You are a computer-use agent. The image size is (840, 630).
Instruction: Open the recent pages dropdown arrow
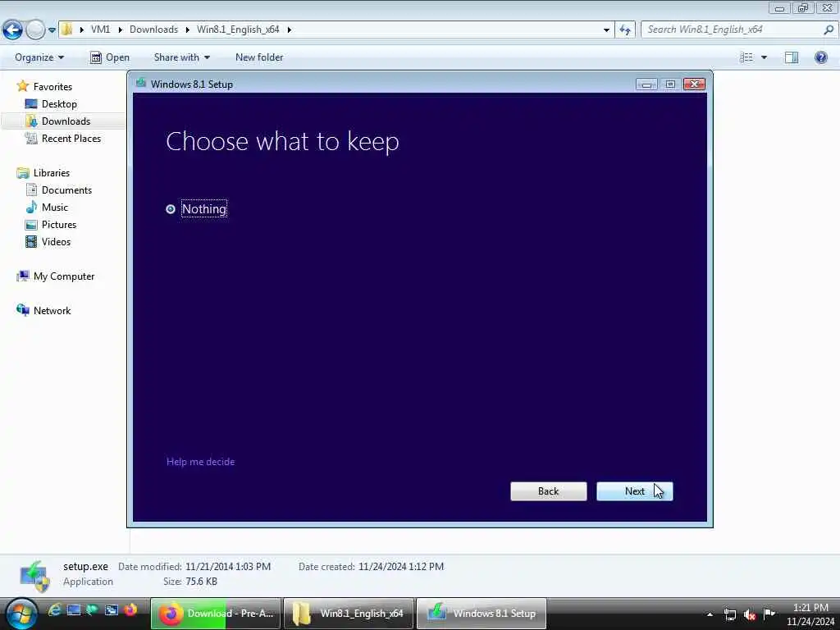[x=52, y=30]
